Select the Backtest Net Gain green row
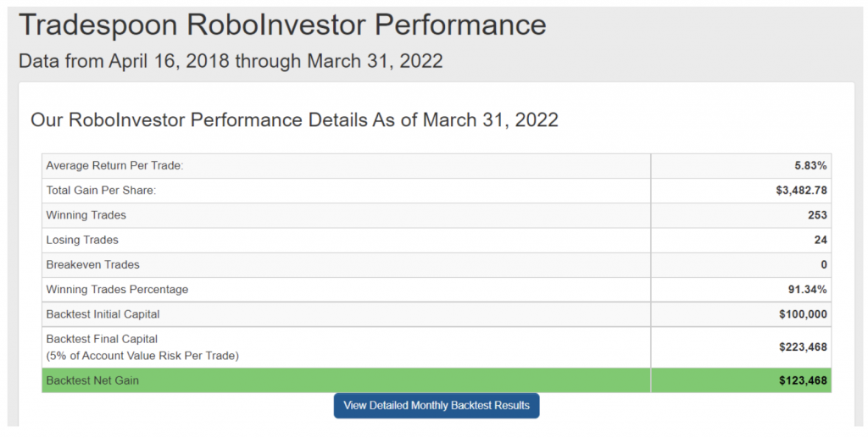The width and height of the screenshot is (868, 438). (x=437, y=380)
